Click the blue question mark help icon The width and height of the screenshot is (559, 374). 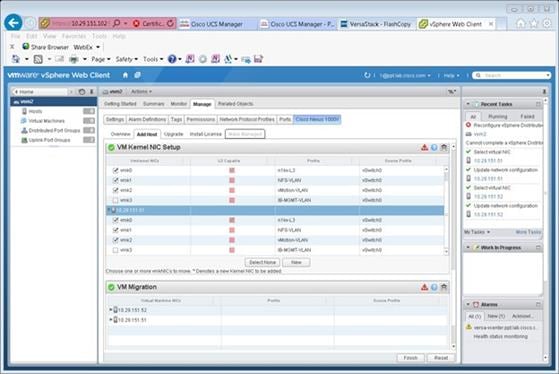pyautogui.click(x=172, y=59)
